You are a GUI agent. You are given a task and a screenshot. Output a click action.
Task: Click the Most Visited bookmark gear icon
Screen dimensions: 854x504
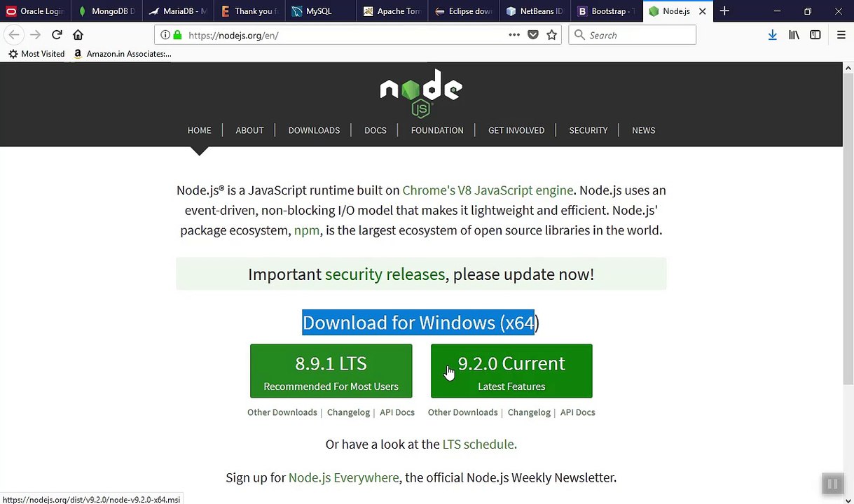click(x=13, y=54)
